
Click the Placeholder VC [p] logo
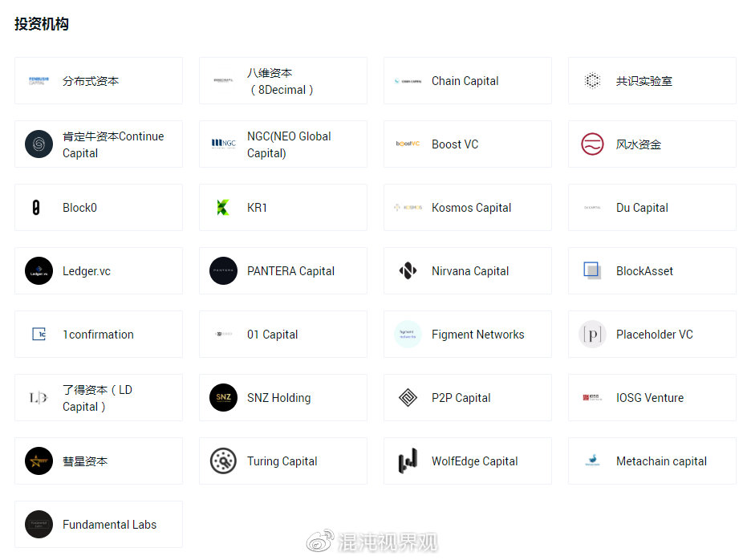click(x=592, y=335)
